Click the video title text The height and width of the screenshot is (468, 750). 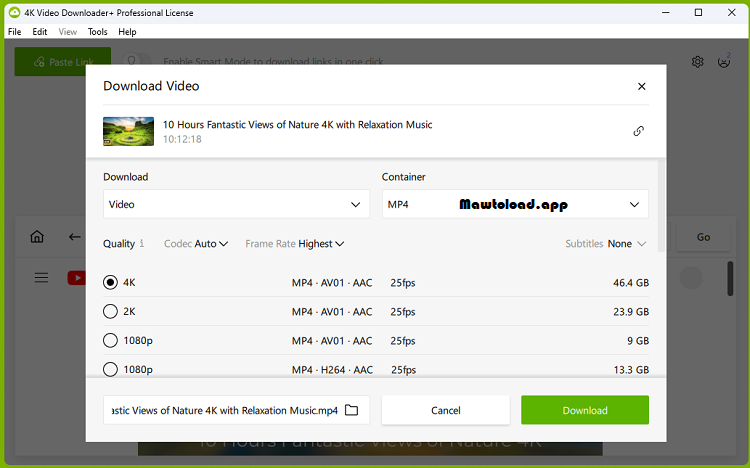coord(298,124)
